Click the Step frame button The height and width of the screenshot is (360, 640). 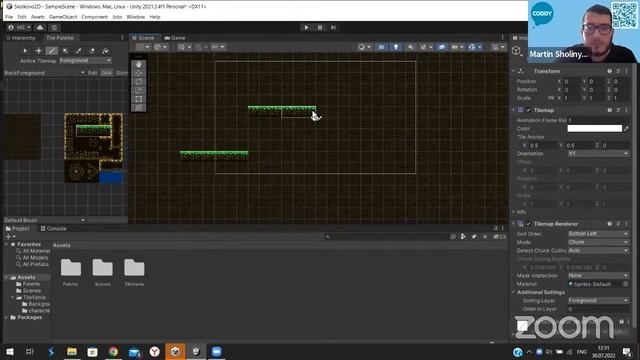click(333, 27)
